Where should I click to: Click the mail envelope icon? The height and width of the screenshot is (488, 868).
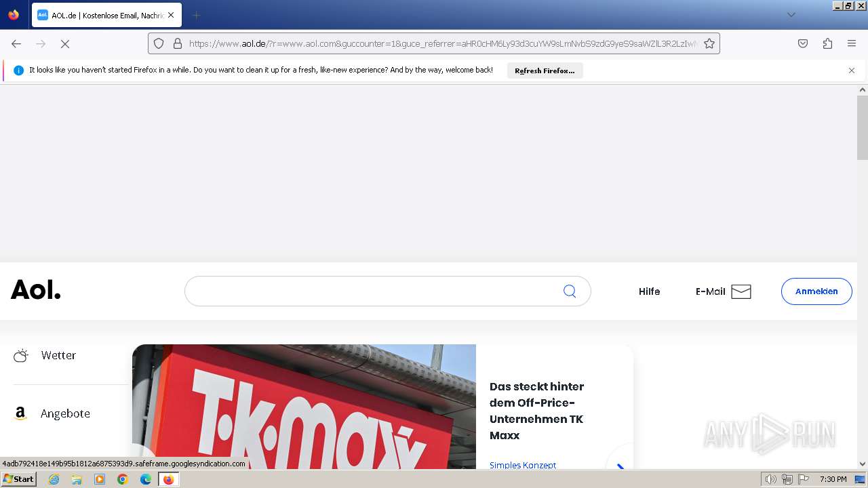coord(741,291)
